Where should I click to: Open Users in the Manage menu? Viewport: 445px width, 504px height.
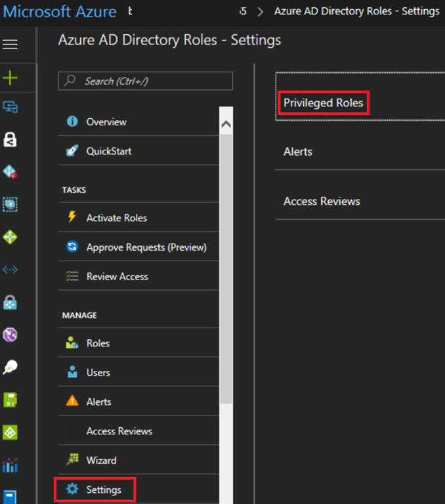(x=98, y=372)
